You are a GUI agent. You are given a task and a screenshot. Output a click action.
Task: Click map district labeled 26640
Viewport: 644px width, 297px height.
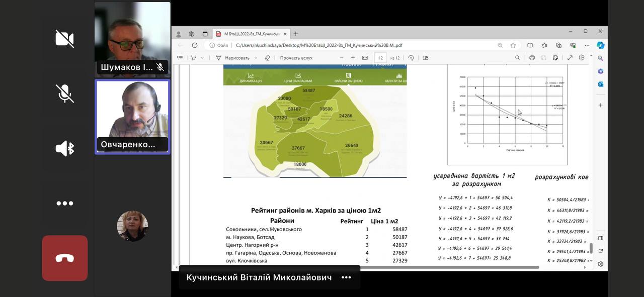point(352,146)
